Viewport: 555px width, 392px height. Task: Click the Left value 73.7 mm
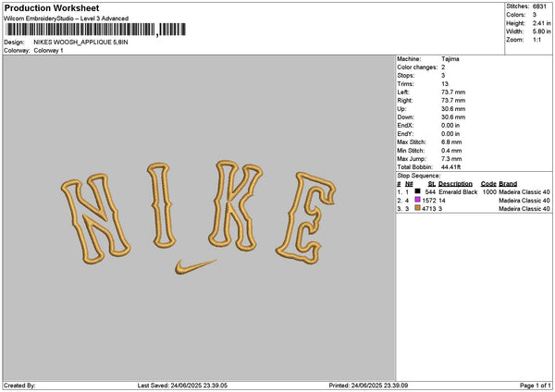pos(453,92)
